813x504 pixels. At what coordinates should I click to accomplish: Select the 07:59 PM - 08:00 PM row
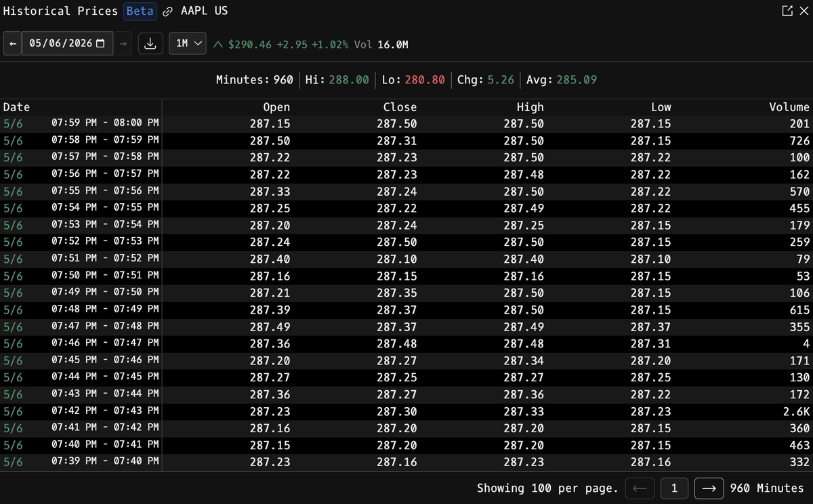pos(406,124)
